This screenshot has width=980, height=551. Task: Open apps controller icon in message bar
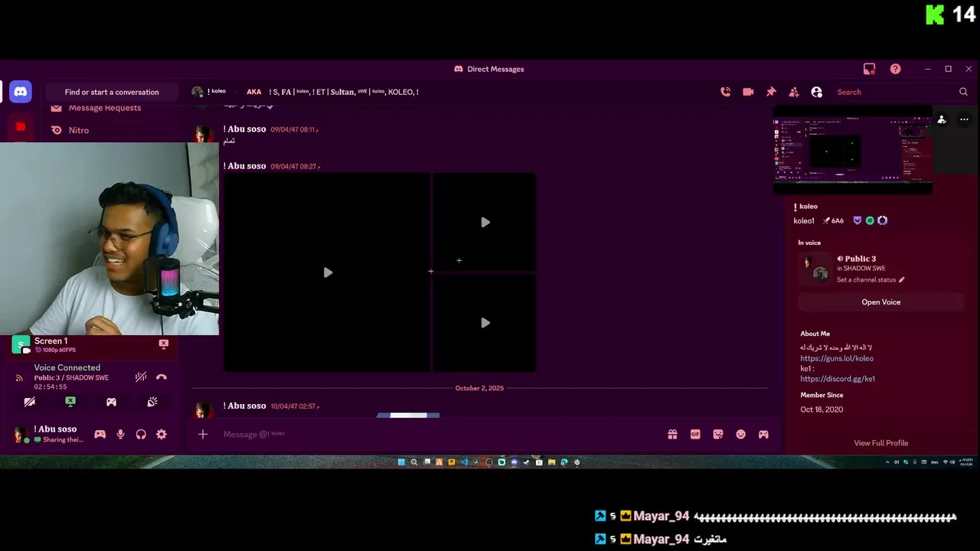pos(763,434)
